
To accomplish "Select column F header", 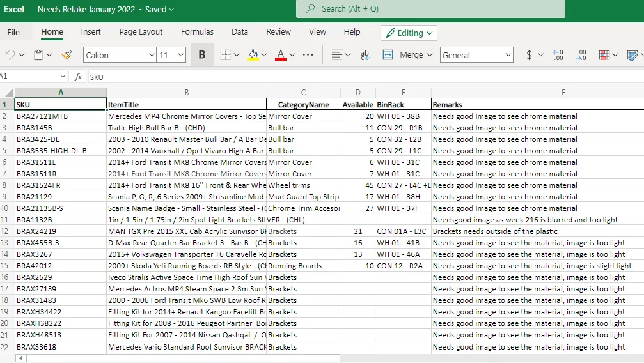I will 563,93.
